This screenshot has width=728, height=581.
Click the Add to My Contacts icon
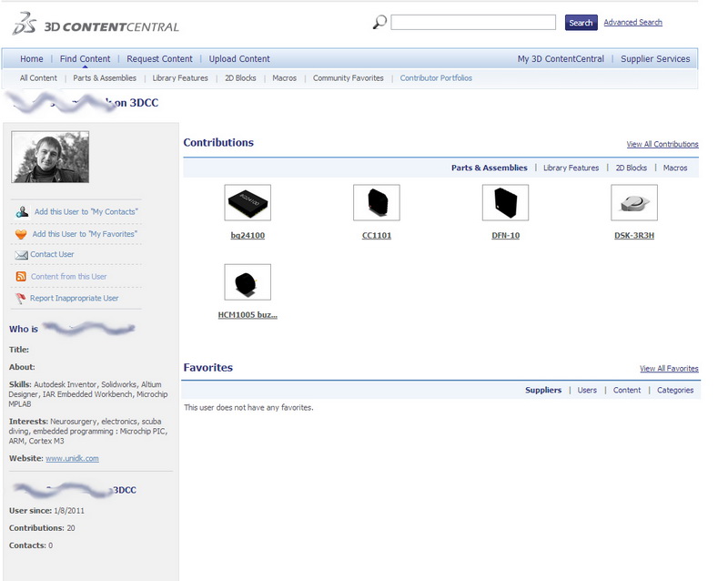(x=22, y=212)
